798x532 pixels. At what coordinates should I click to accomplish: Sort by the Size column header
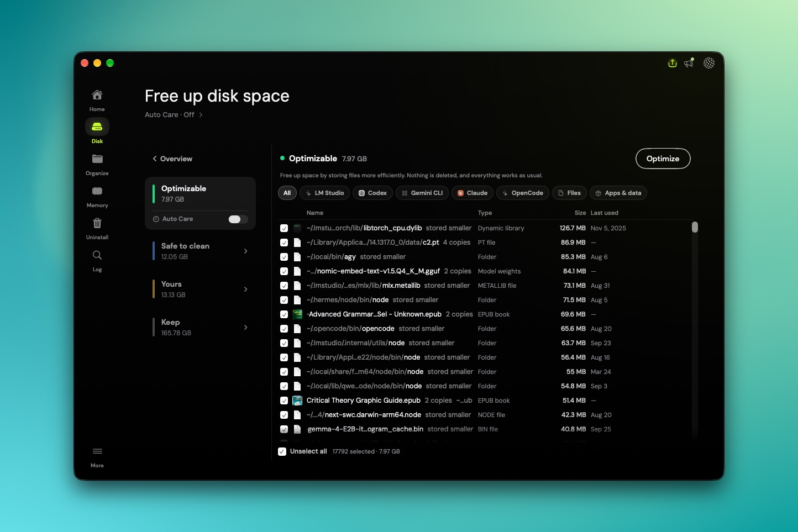click(x=580, y=213)
